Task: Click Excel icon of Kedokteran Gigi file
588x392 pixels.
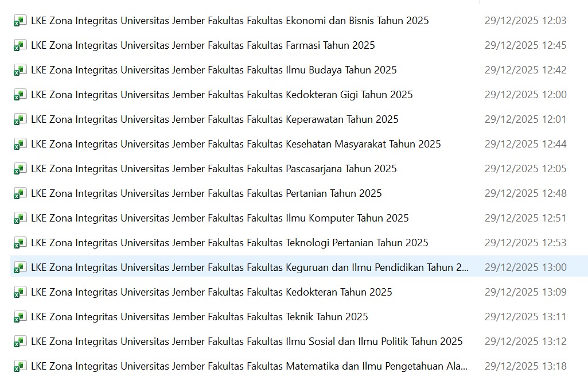Action: click(20, 95)
